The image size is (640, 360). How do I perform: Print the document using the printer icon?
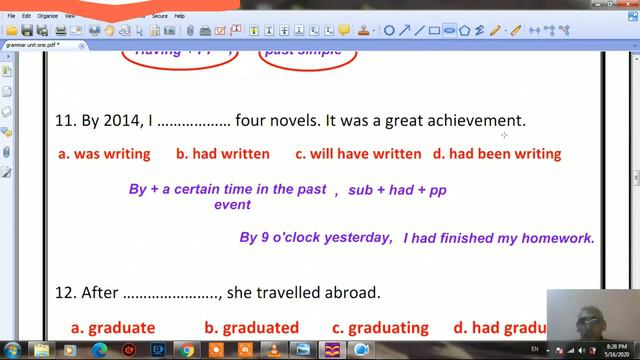(x=61, y=31)
